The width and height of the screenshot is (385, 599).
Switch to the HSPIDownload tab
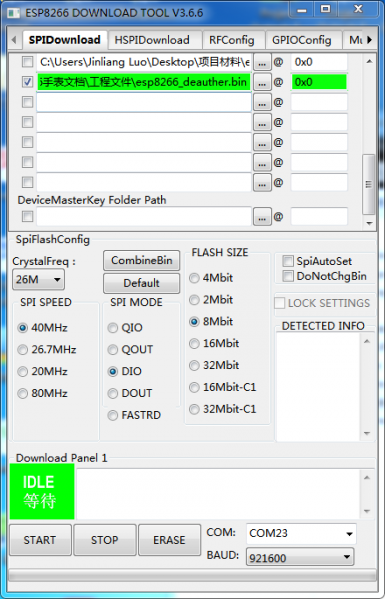pyautogui.click(x=152, y=40)
